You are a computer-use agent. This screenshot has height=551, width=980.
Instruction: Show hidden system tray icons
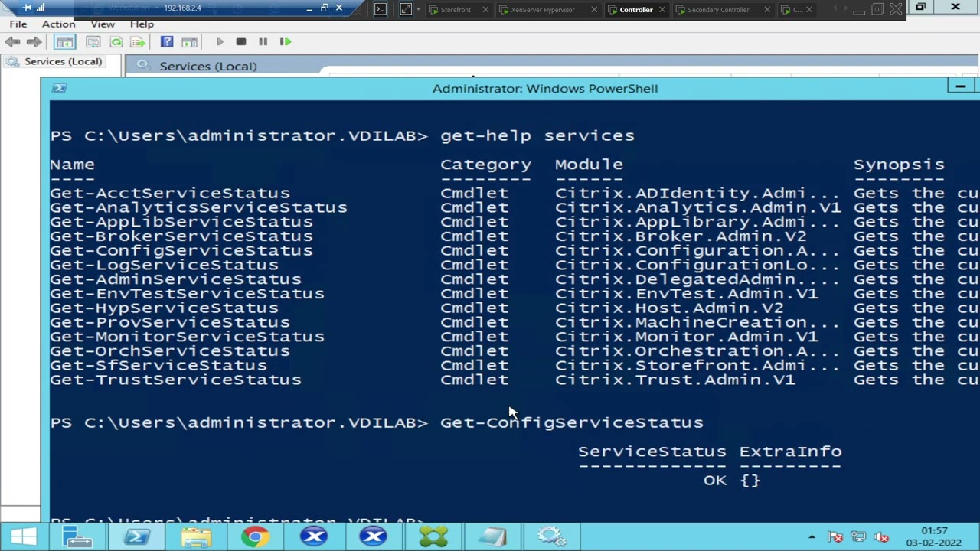pos(812,537)
